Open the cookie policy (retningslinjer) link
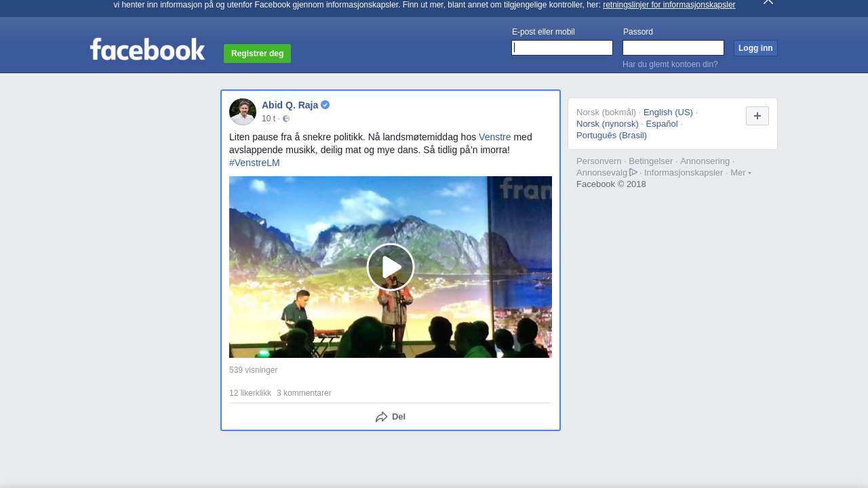This screenshot has width=868, height=488. (669, 5)
